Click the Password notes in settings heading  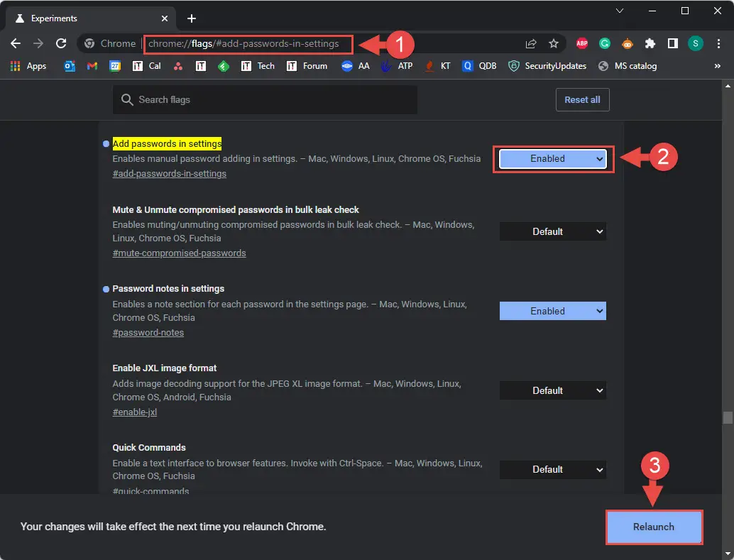pyautogui.click(x=168, y=289)
